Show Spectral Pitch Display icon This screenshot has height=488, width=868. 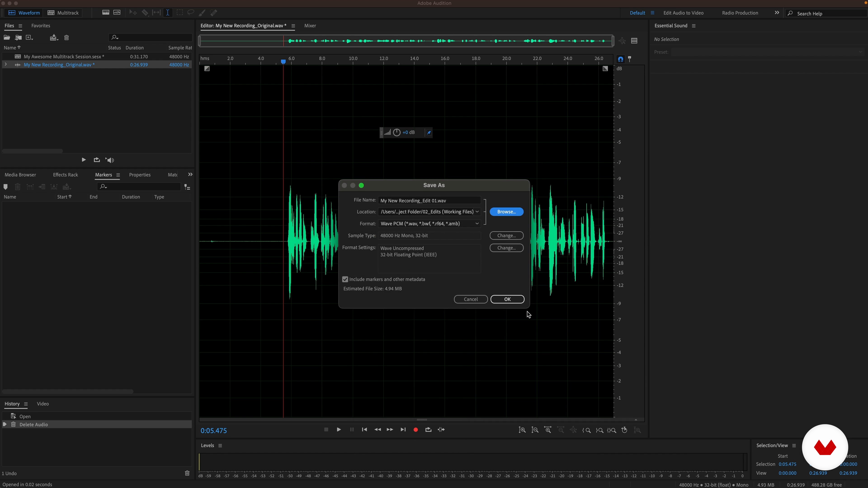[x=117, y=13]
